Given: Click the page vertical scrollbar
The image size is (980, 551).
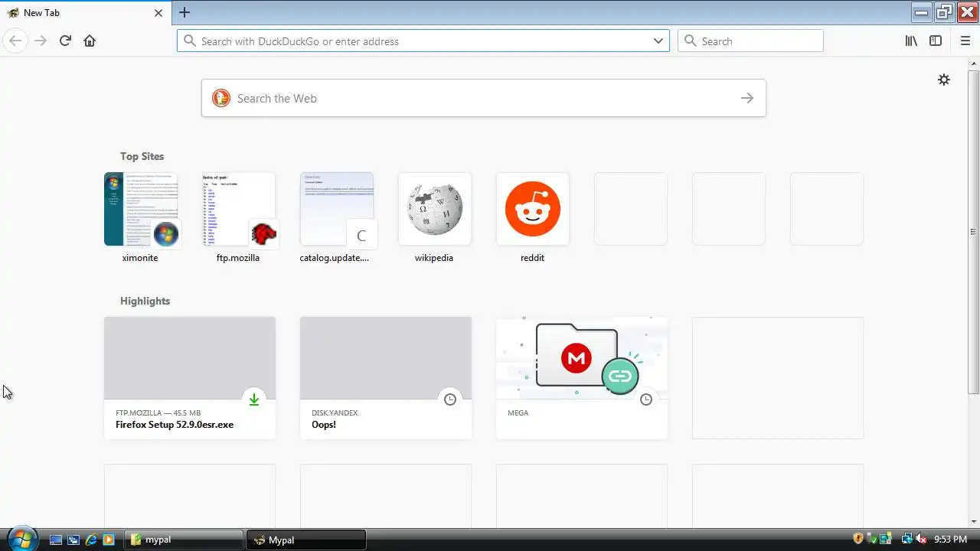Looking at the screenshot, I should (973, 232).
